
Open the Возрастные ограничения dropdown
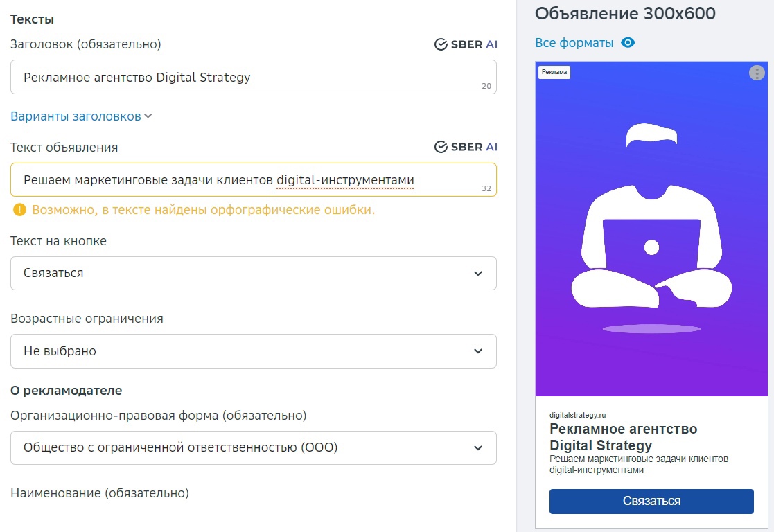253,351
